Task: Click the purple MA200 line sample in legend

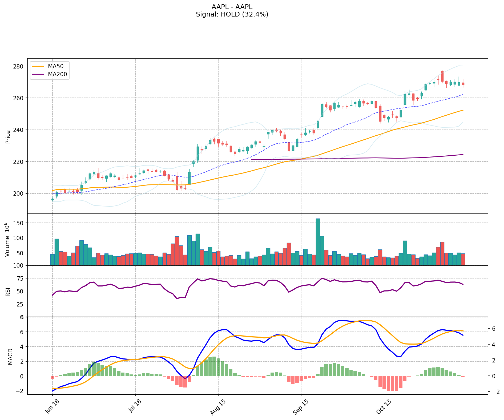Action: click(x=38, y=74)
